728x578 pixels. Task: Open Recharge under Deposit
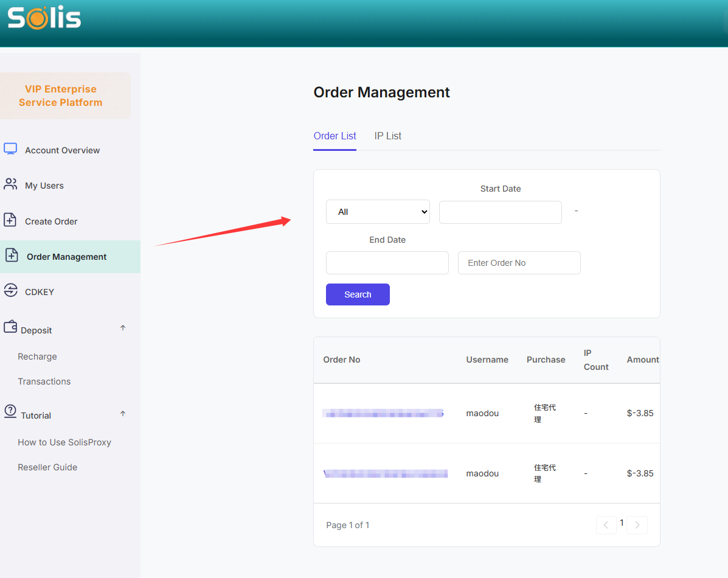click(x=37, y=357)
